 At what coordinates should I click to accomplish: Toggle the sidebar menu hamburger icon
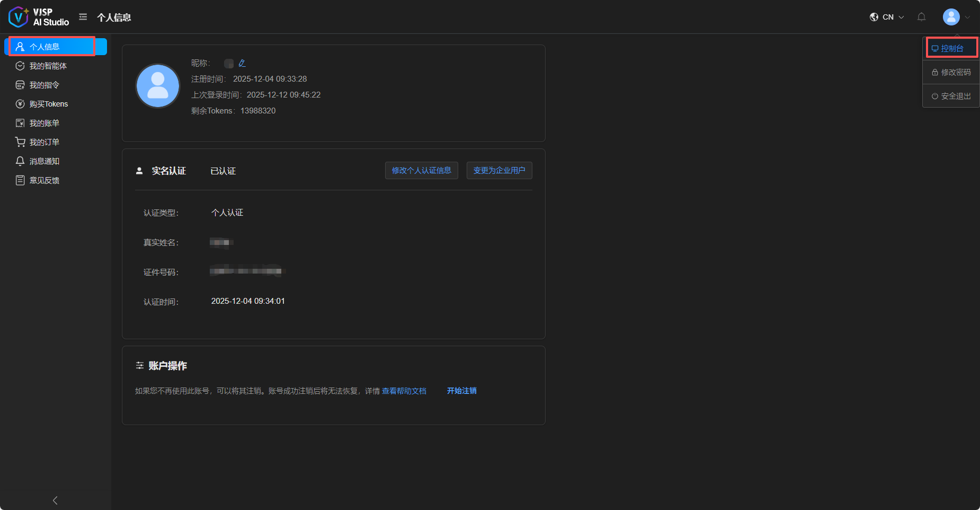click(83, 17)
